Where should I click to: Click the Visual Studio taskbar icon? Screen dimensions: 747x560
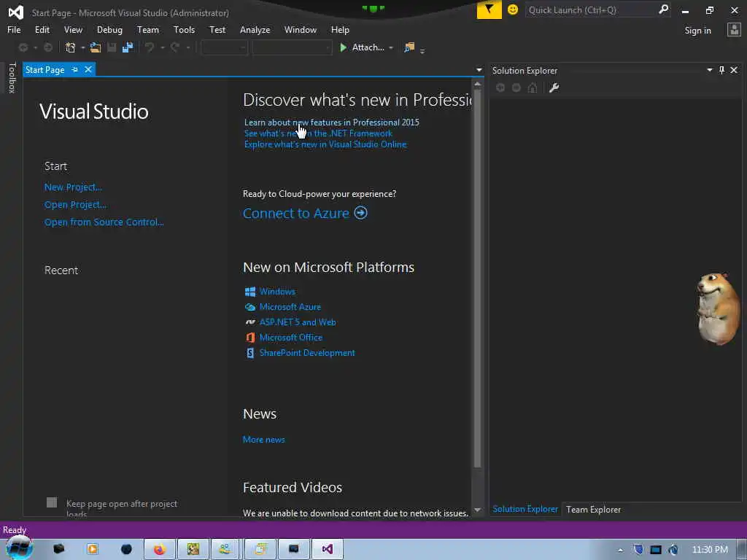pos(328,550)
